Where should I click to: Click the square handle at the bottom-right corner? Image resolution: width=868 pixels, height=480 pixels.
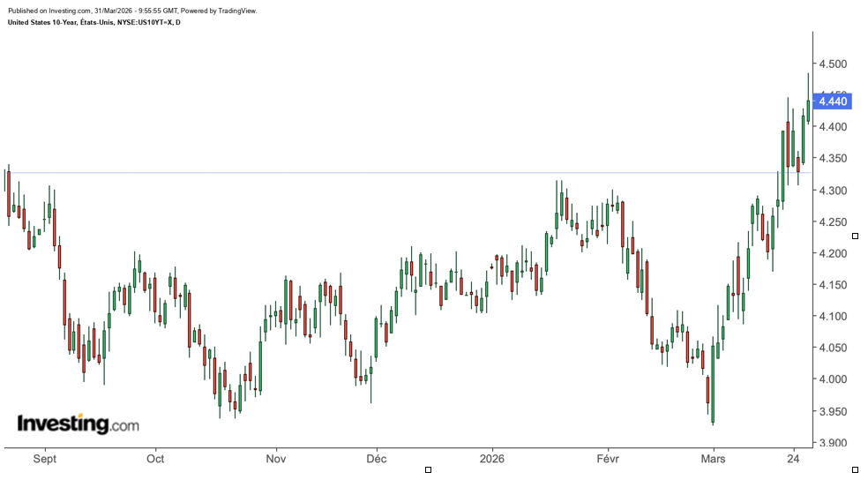[x=855, y=469]
